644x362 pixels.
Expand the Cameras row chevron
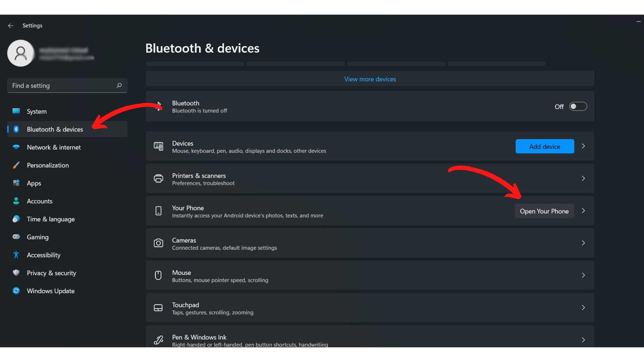(x=583, y=243)
